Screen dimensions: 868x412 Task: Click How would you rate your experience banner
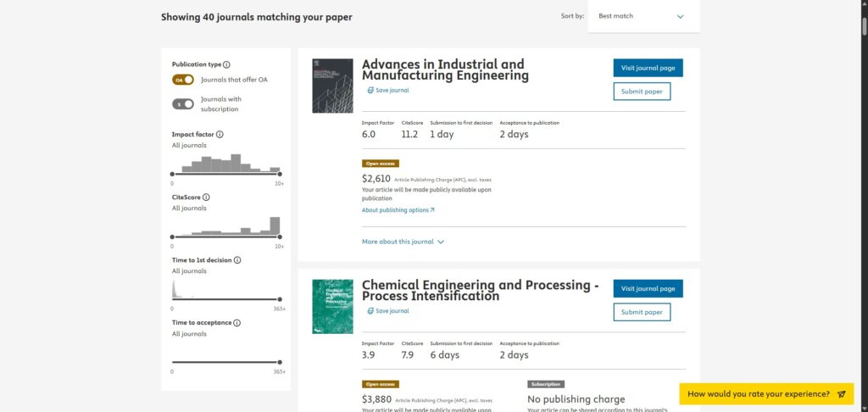(x=766, y=394)
